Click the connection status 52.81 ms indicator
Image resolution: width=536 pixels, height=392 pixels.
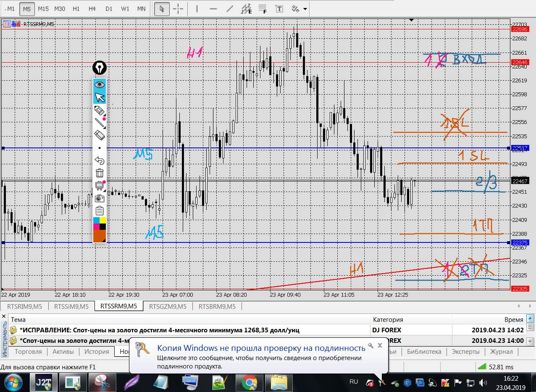(496, 367)
